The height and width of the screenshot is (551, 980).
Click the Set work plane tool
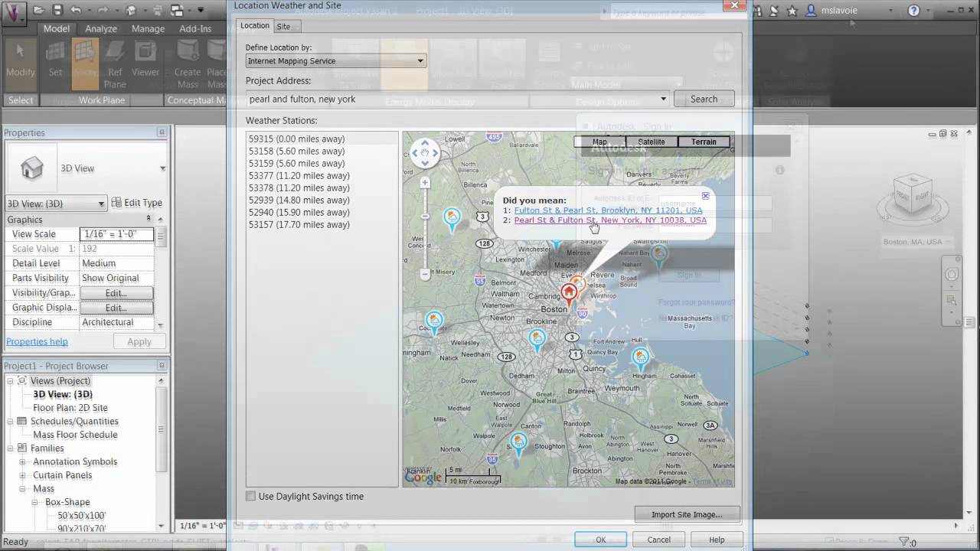point(55,60)
